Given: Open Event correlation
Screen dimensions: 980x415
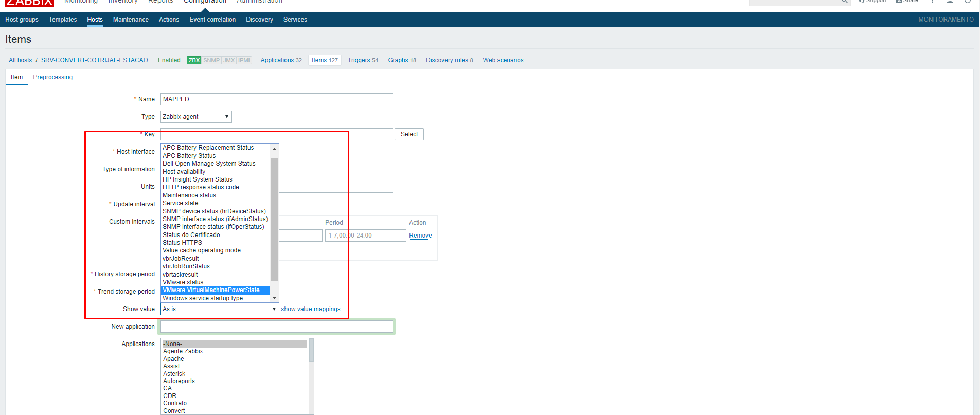Looking at the screenshot, I should (x=212, y=20).
